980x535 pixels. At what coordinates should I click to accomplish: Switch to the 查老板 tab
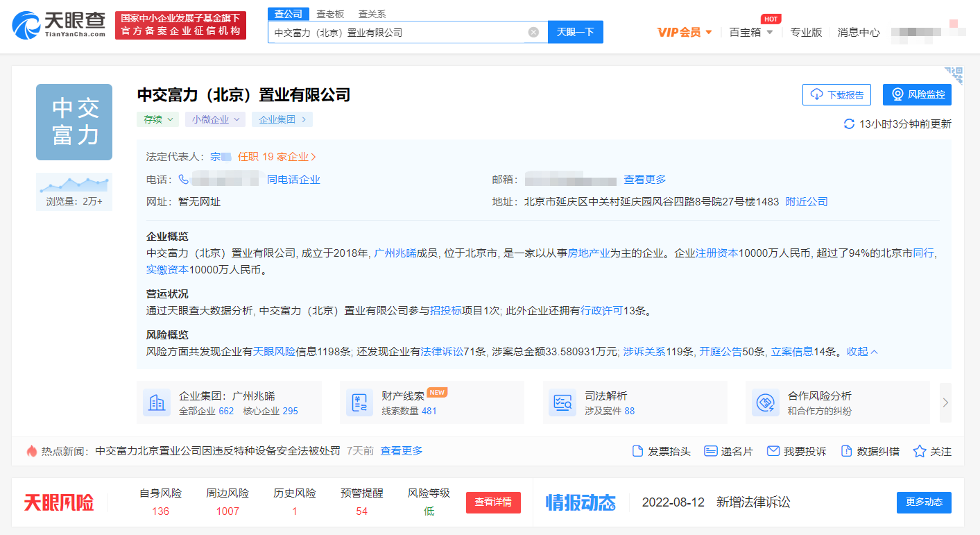pyautogui.click(x=330, y=14)
